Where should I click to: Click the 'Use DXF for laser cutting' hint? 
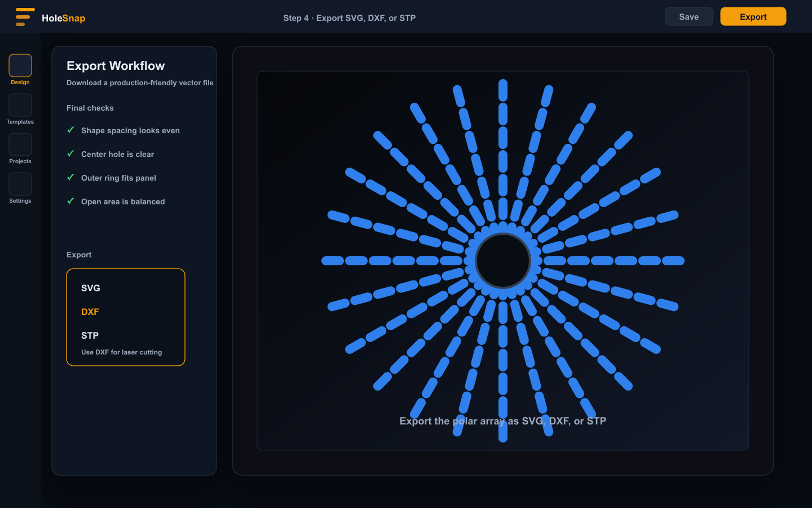tap(121, 352)
